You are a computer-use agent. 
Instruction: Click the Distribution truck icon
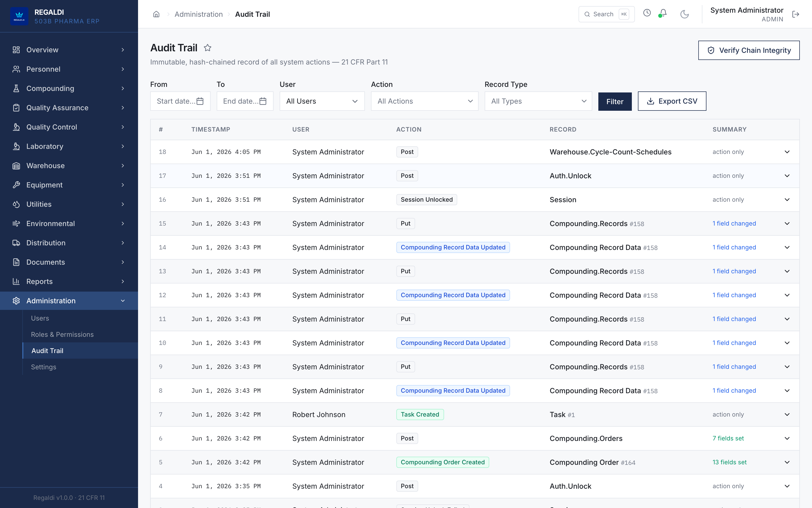(16, 243)
